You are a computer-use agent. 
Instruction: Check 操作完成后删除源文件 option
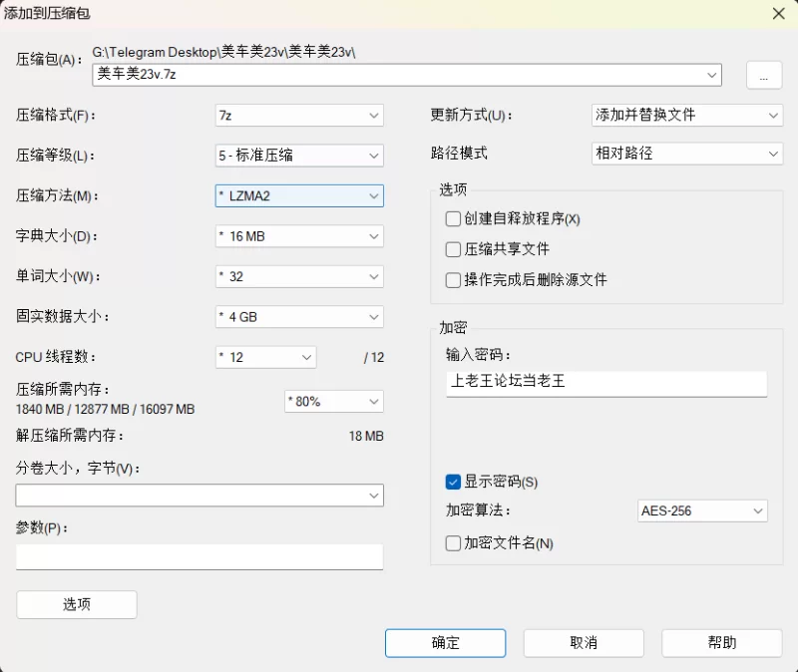[x=453, y=280]
